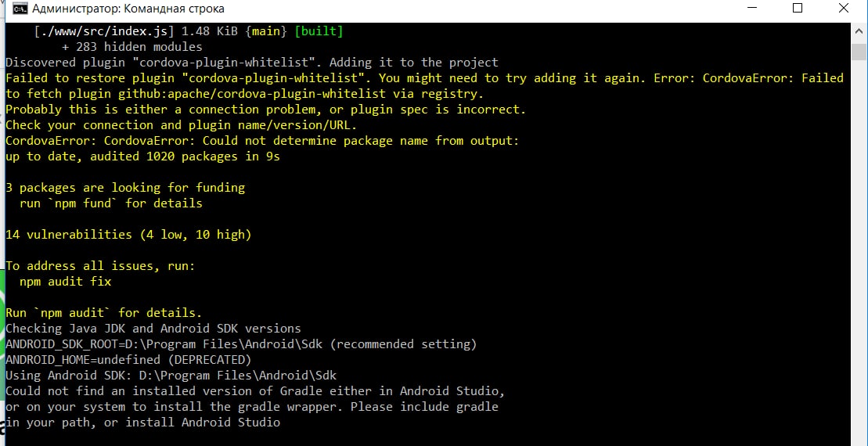868x446 pixels.
Task: Click the "run `npm fund` for details" line
Action: point(111,203)
